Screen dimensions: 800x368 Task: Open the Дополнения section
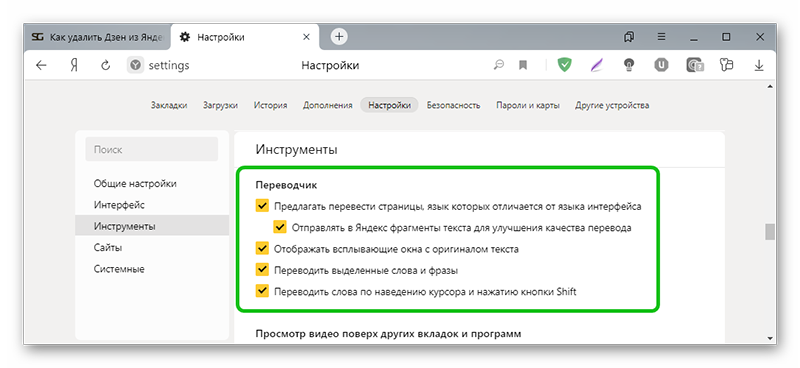(x=328, y=105)
